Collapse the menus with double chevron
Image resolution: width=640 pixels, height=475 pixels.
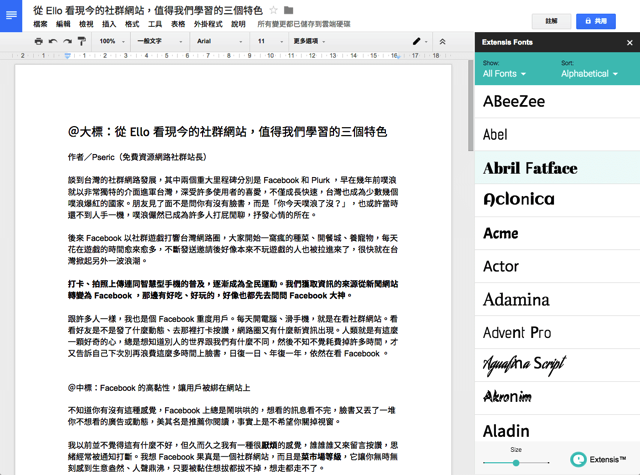442,41
